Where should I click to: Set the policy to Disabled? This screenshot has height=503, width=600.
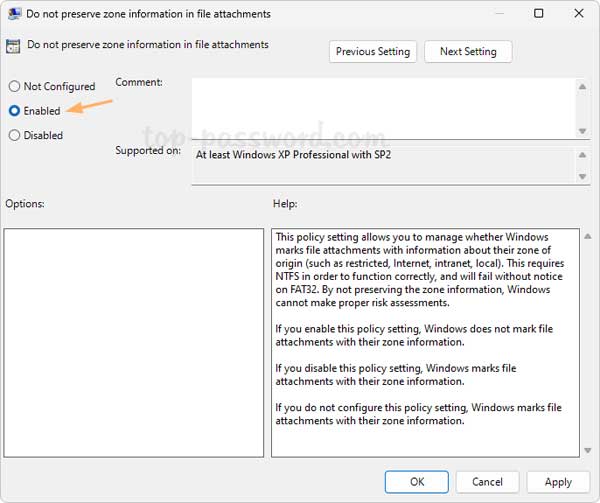coord(14,135)
